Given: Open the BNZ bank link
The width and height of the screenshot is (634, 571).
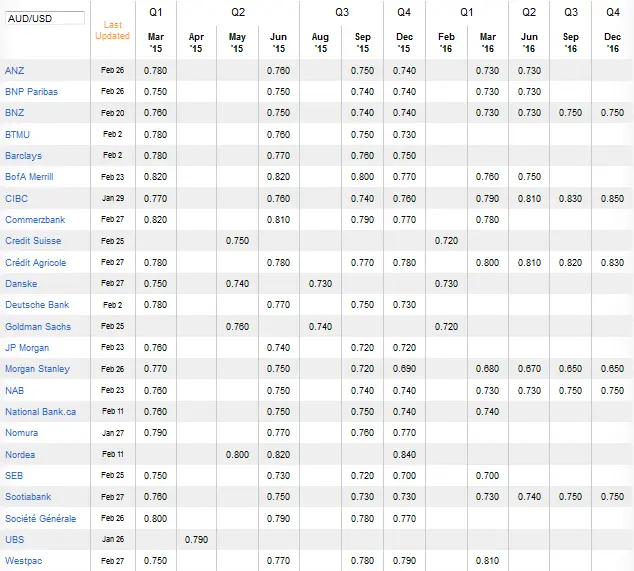Looking at the screenshot, I should 15,112.
